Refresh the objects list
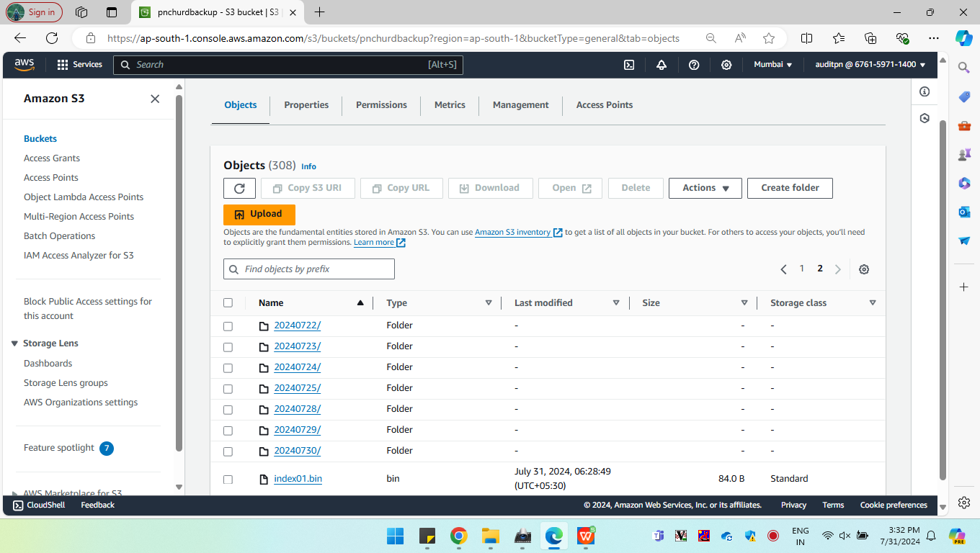Screen dimensions: 980x553 click(x=239, y=188)
